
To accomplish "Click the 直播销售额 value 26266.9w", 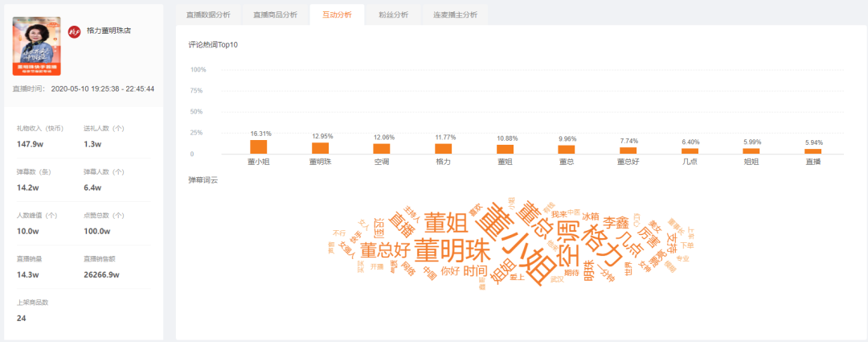I will (101, 274).
